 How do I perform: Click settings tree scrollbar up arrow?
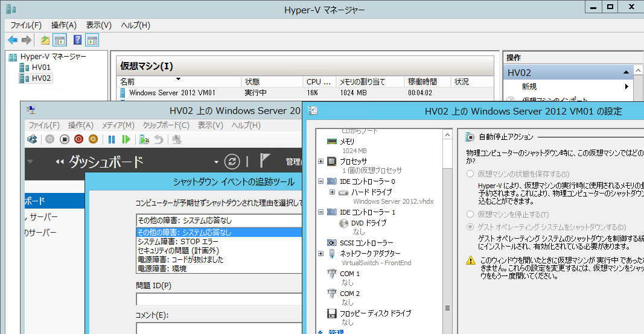point(448,134)
